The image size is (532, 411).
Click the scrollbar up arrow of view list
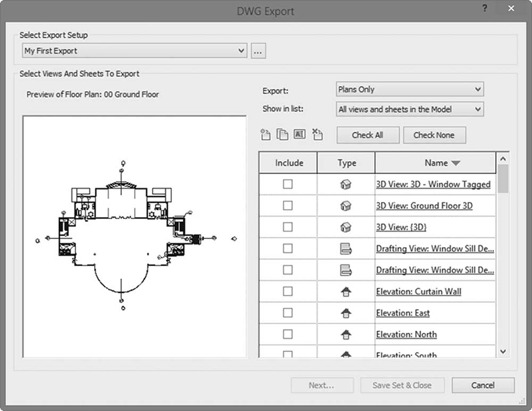(x=503, y=159)
